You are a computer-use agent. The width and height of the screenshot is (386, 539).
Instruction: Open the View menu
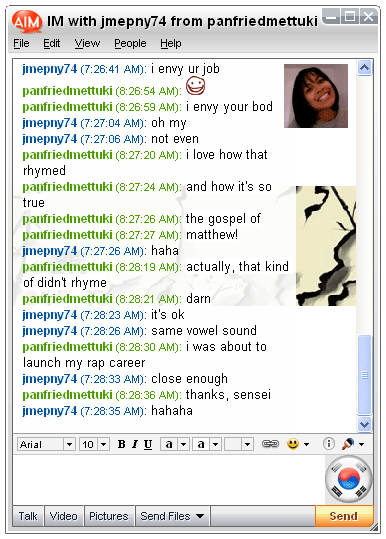(87, 43)
